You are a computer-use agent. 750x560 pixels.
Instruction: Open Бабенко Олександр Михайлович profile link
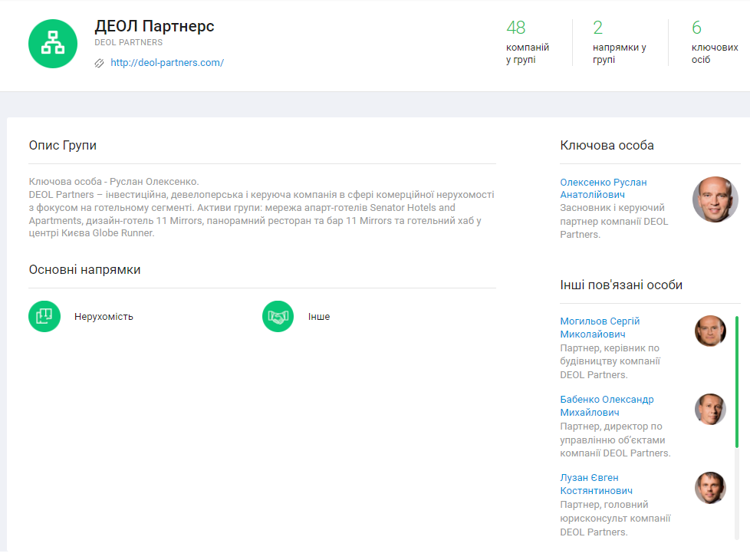[607, 406]
